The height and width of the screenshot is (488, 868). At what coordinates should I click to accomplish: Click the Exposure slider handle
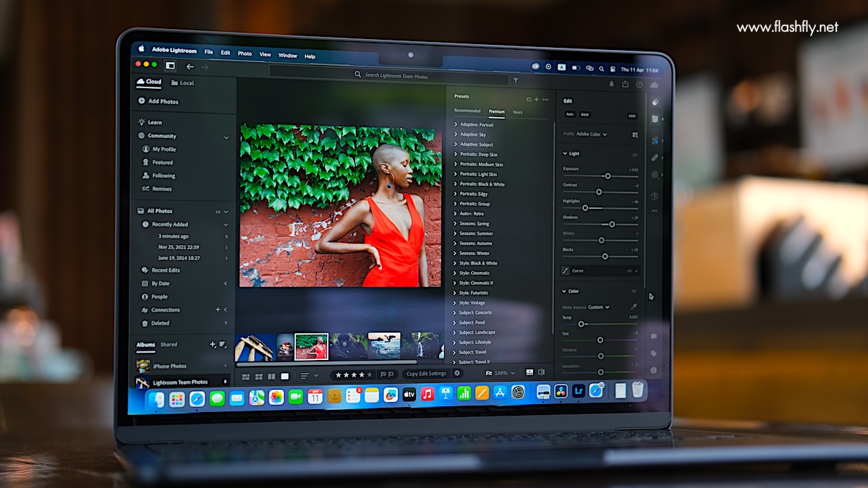608,176
